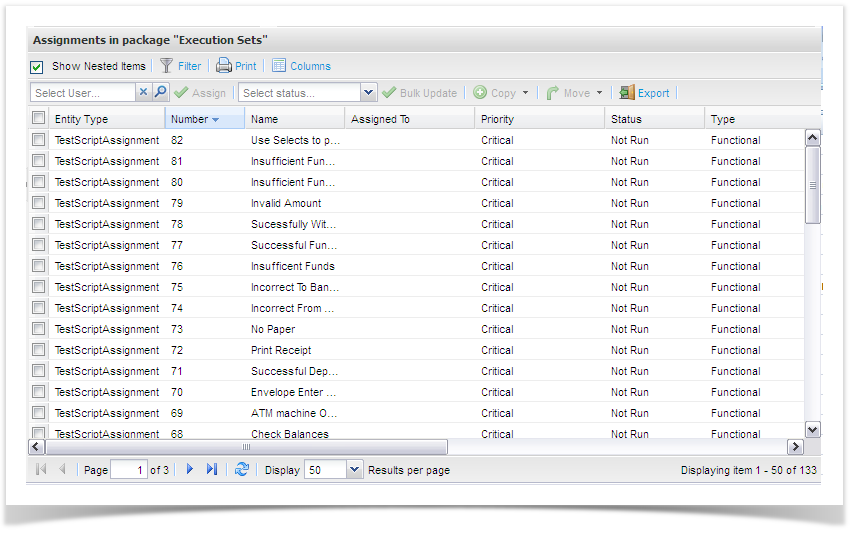Viewport: 857px width, 534px height.
Task: Click the refresh icon in paging bar
Action: (x=241, y=469)
